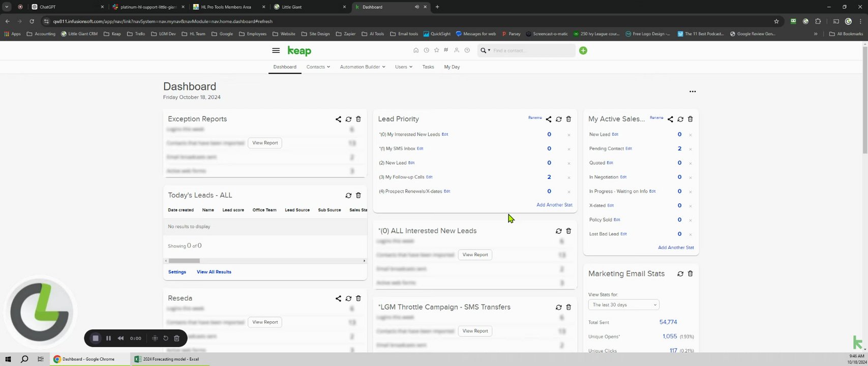
Task: Click the green add contact plus button
Action: point(583,50)
